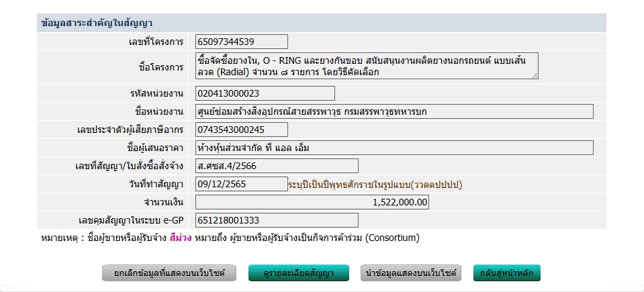Return home via กลับสู่หน้าหลัก button
Screen dimensions: 644x292
point(507,273)
